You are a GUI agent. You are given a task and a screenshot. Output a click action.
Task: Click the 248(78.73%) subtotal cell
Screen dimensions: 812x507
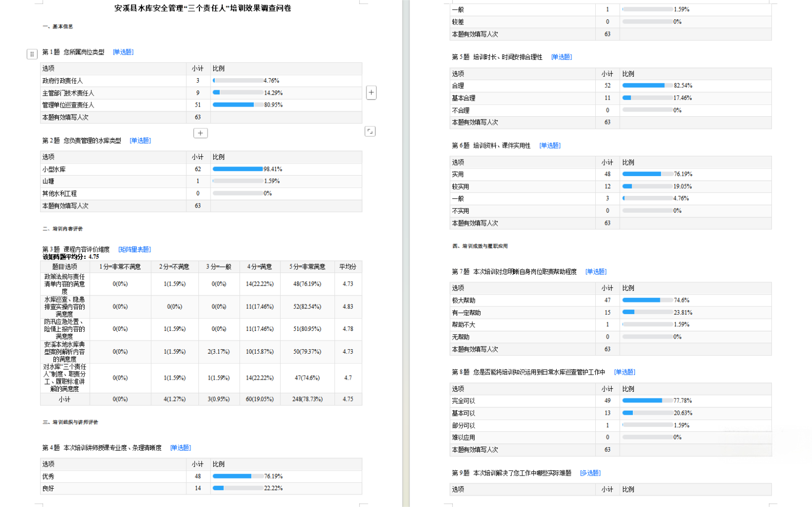point(307,399)
